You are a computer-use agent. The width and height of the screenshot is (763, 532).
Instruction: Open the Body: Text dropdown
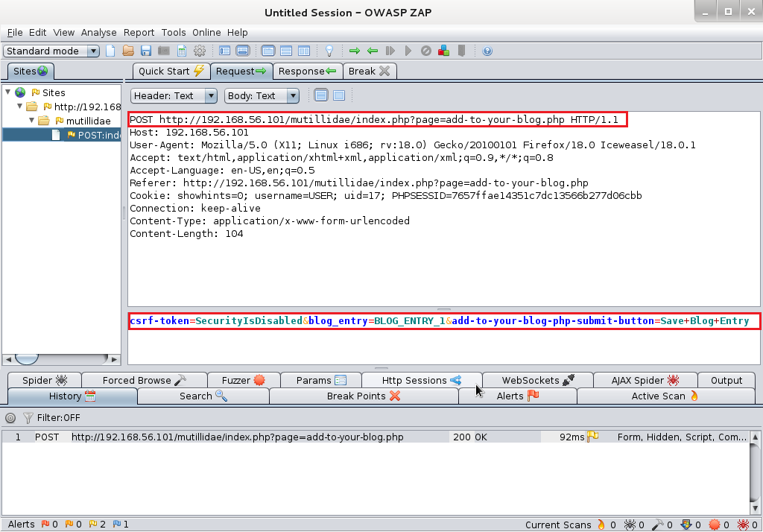(x=261, y=95)
